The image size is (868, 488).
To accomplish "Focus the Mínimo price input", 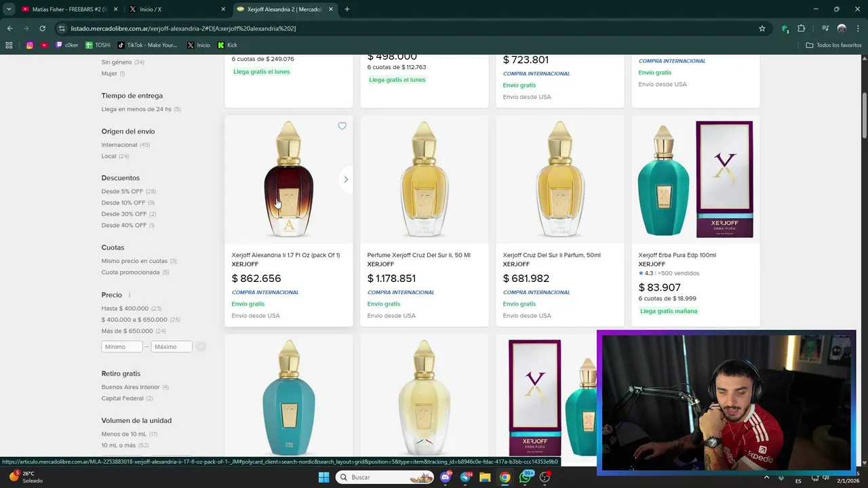I will [x=122, y=346].
